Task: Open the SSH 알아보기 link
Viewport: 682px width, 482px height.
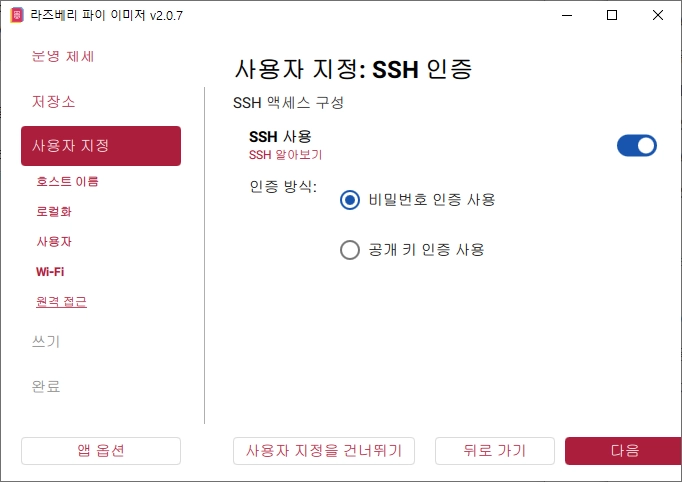Action: point(285,155)
